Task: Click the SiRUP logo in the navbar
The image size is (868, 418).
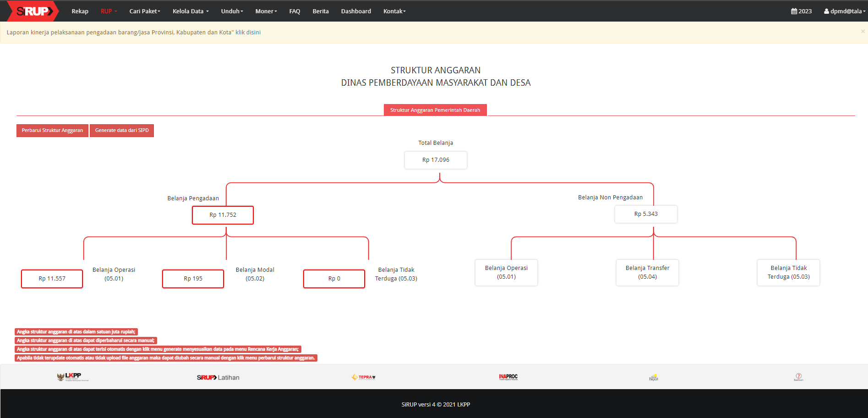Action: pyautogui.click(x=33, y=11)
